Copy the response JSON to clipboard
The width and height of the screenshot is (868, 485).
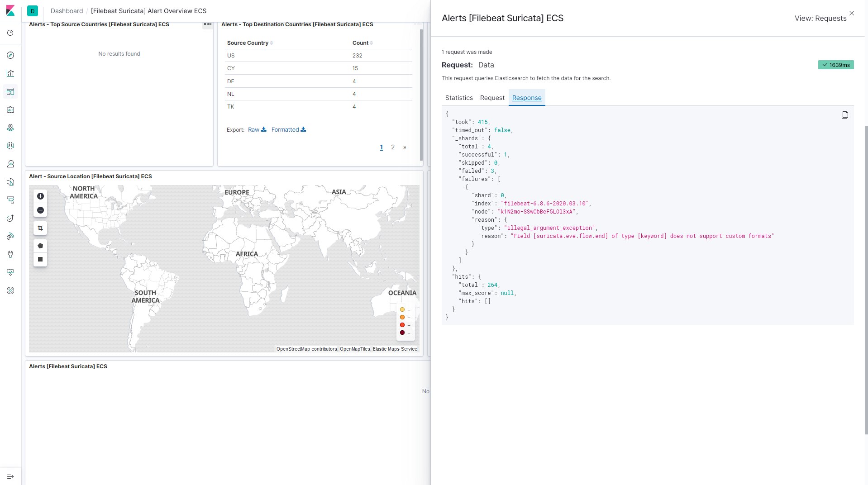pyautogui.click(x=844, y=115)
